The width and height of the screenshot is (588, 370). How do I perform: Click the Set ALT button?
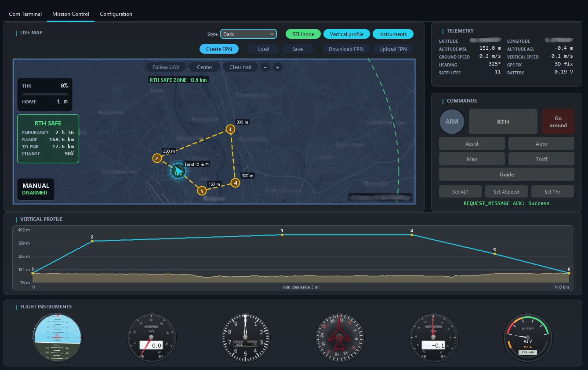(460, 191)
